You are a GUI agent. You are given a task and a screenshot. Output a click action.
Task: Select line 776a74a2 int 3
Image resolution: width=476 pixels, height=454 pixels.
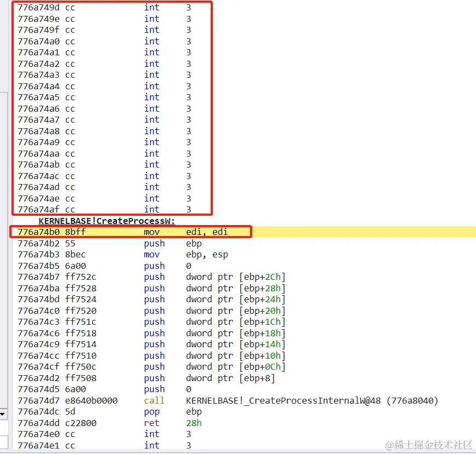[x=105, y=64]
